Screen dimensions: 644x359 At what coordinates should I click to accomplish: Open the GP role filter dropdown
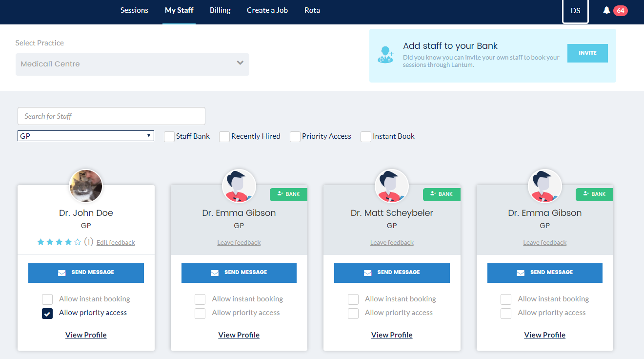[86, 136]
